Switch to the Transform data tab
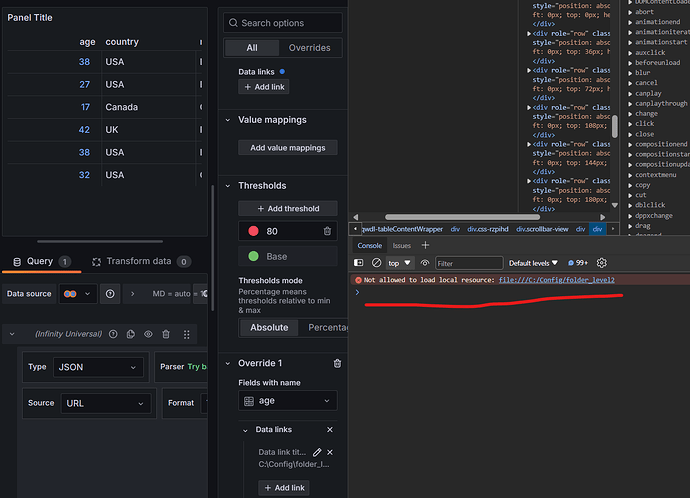The width and height of the screenshot is (690, 498). (x=141, y=261)
